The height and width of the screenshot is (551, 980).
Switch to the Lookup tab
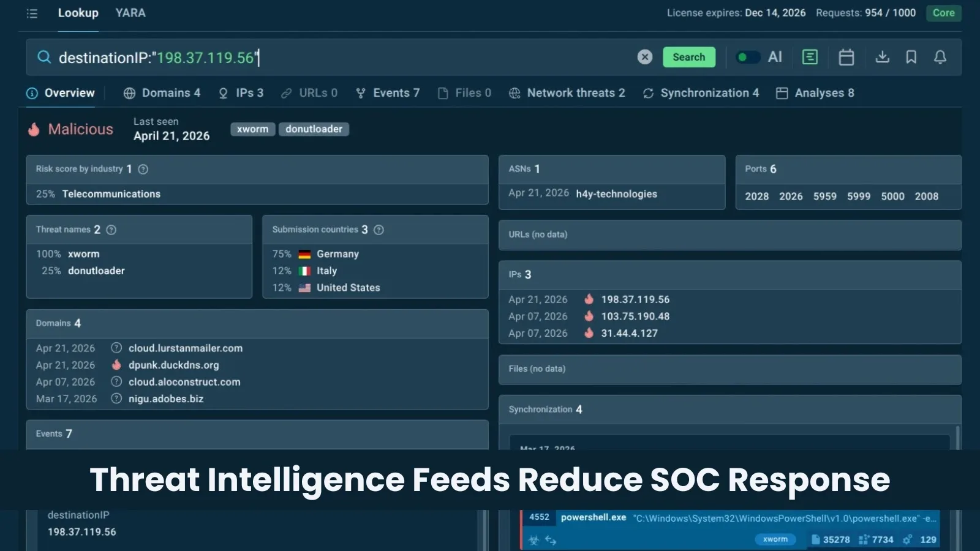pos(78,13)
